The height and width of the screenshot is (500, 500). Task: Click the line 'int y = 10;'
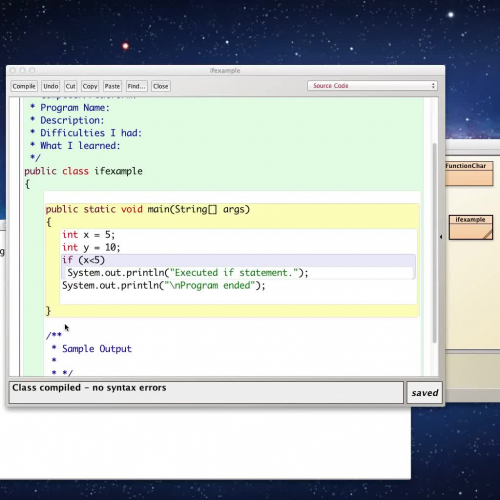tap(91, 247)
